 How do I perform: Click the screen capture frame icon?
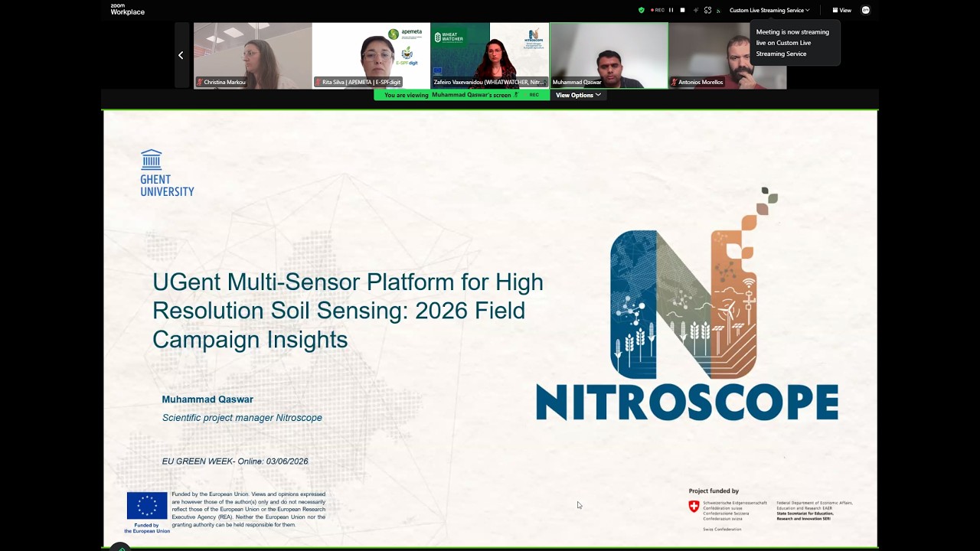click(x=708, y=10)
